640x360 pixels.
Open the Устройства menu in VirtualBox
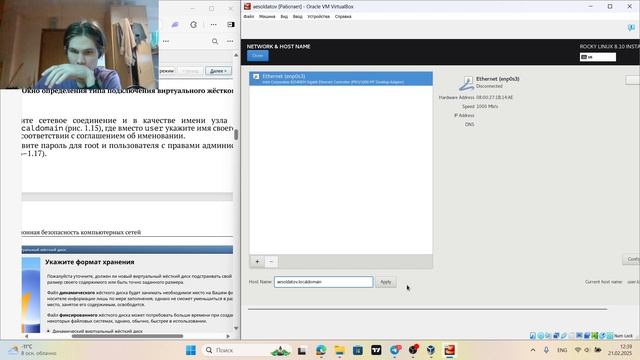tap(318, 17)
